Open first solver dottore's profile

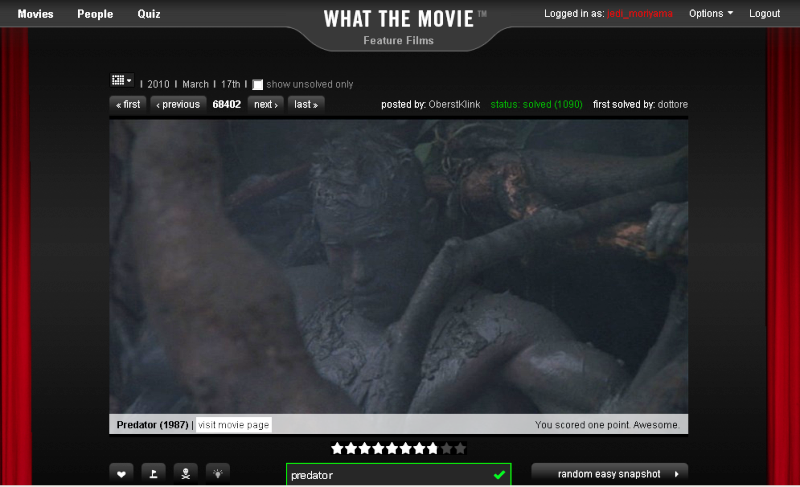tap(672, 105)
